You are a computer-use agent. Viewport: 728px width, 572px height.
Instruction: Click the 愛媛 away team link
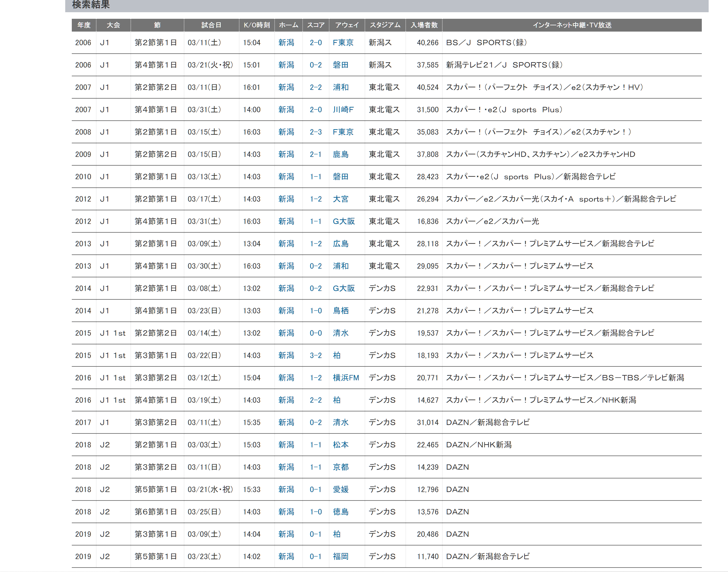coord(340,489)
